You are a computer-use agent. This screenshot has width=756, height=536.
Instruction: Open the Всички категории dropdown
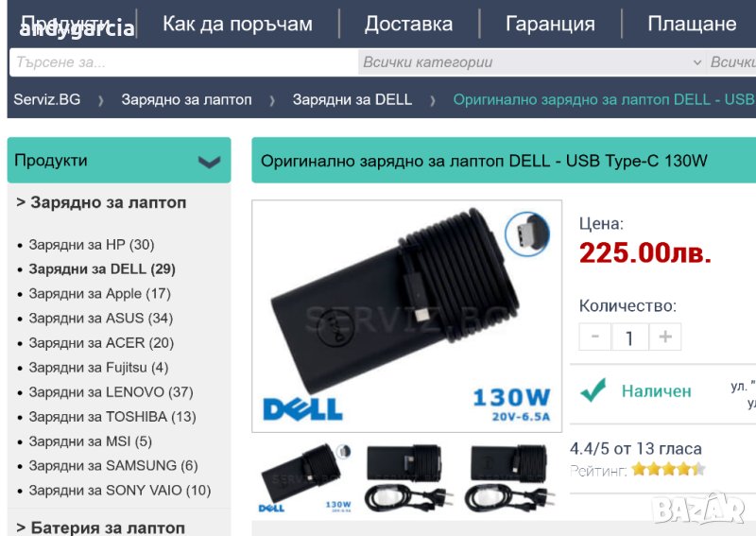click(532, 62)
